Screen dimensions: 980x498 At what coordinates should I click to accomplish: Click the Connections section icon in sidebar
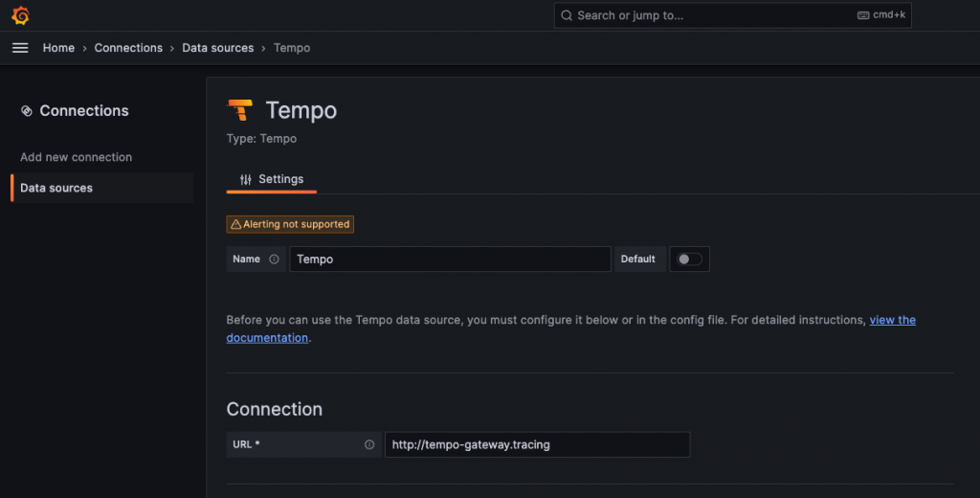tap(26, 111)
